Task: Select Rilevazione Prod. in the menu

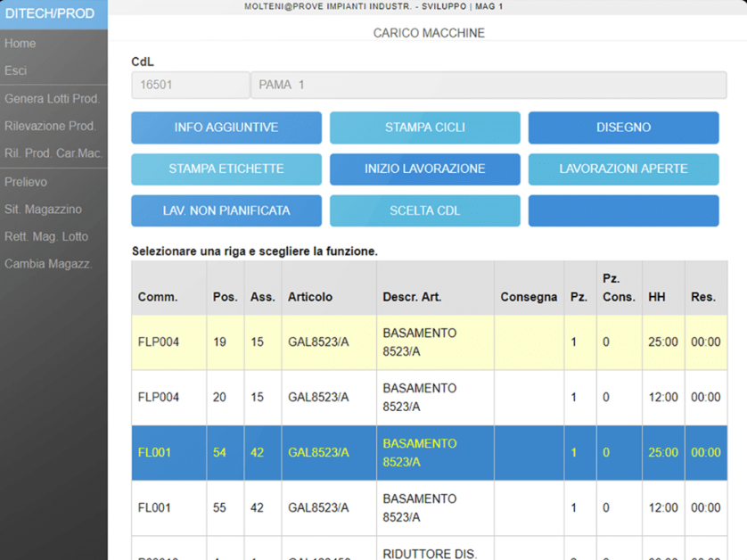Action: (51, 126)
